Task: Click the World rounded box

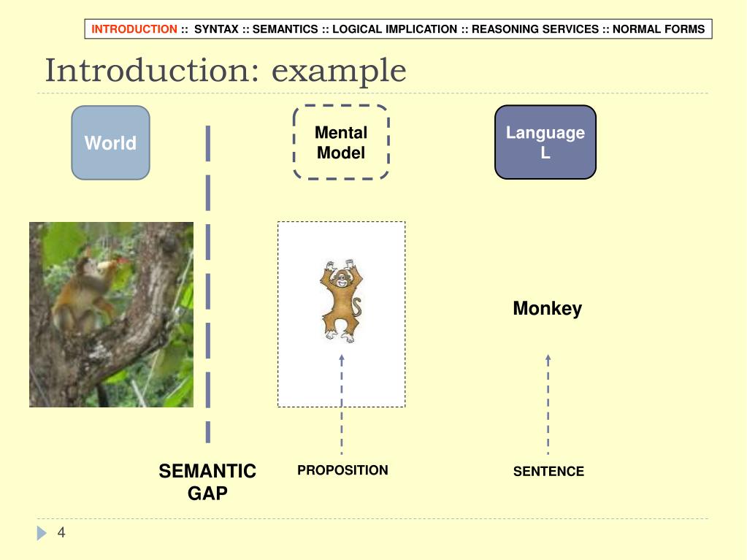Action: [110, 143]
